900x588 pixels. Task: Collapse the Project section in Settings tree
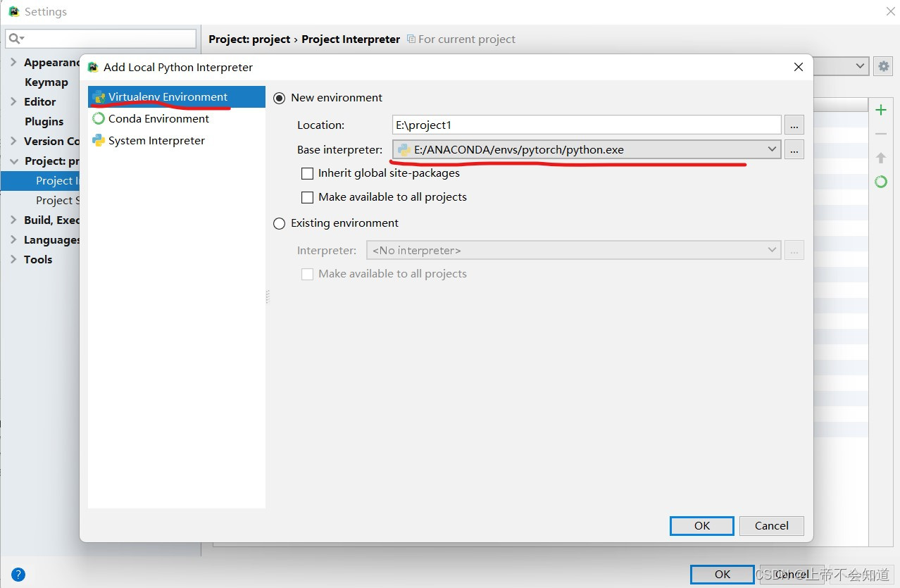pyautogui.click(x=13, y=161)
